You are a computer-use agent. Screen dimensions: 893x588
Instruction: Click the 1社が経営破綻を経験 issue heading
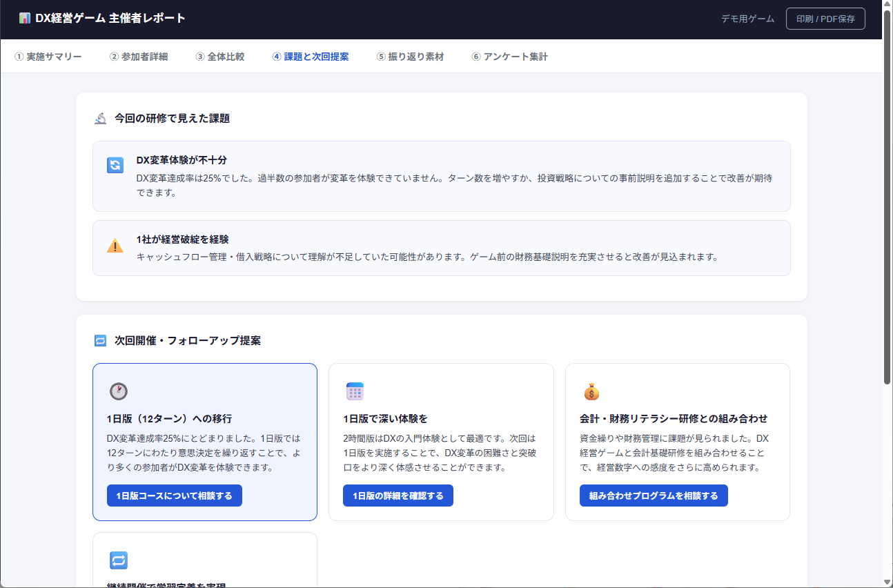tap(182, 239)
